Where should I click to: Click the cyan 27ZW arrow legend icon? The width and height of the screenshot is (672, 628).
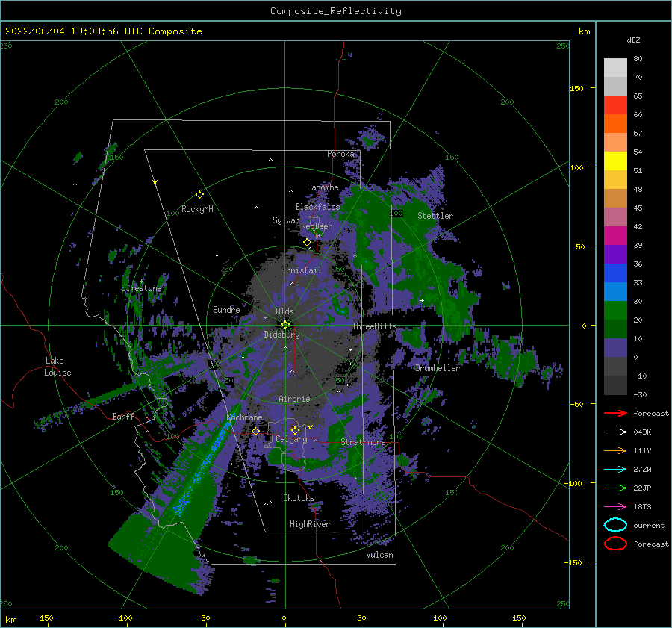tap(615, 470)
